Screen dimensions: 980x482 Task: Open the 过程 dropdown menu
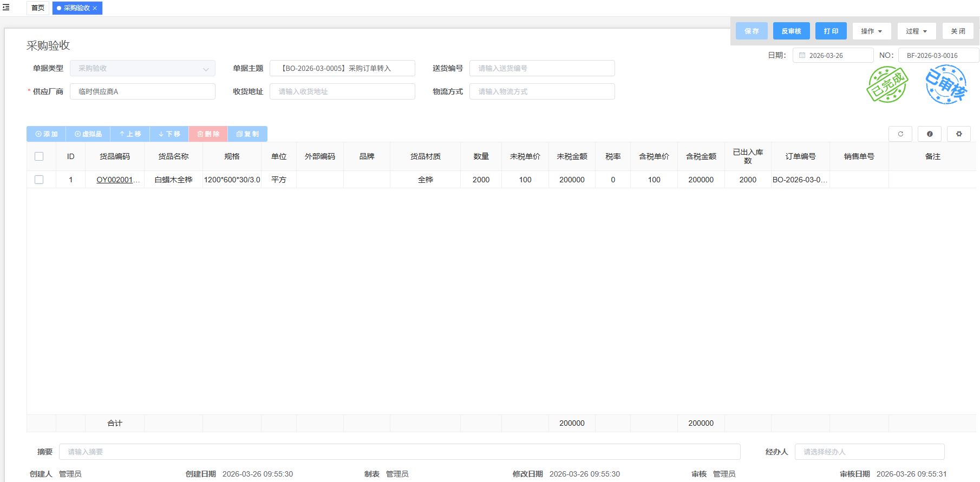click(916, 31)
